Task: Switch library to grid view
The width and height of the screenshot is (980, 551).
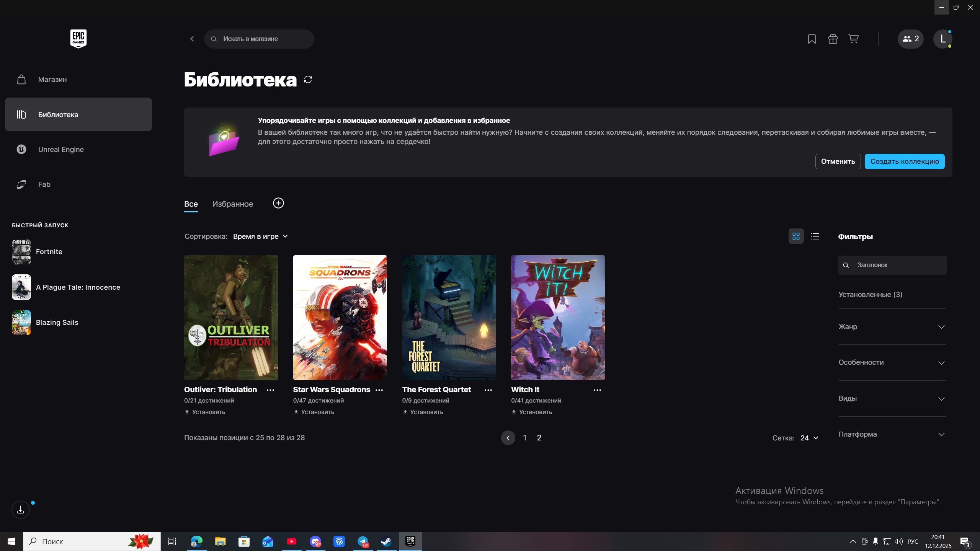Action: point(796,236)
